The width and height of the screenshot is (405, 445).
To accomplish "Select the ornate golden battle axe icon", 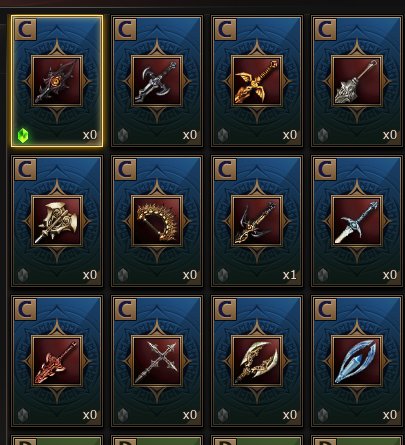I will click(57, 221).
